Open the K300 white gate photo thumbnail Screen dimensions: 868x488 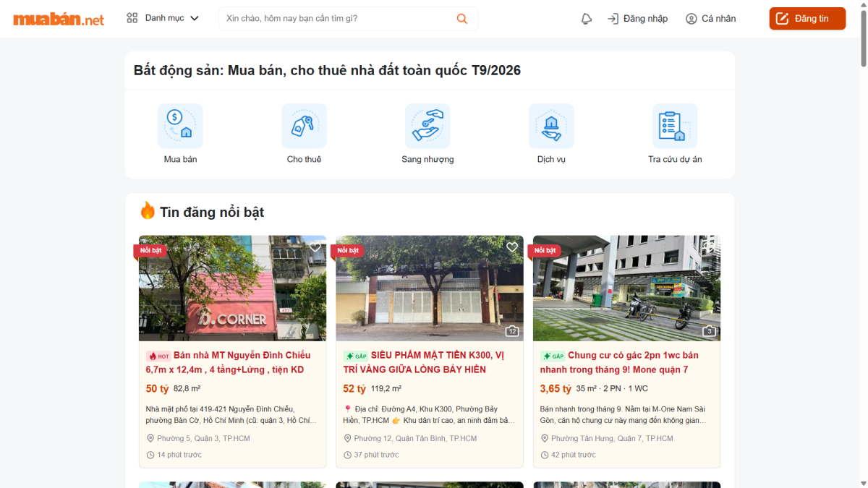[x=430, y=288]
